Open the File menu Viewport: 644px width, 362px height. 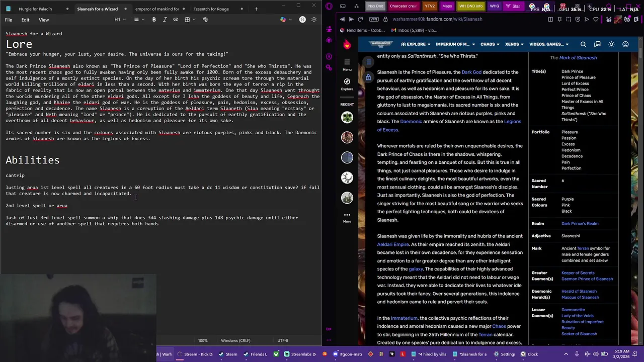9,20
